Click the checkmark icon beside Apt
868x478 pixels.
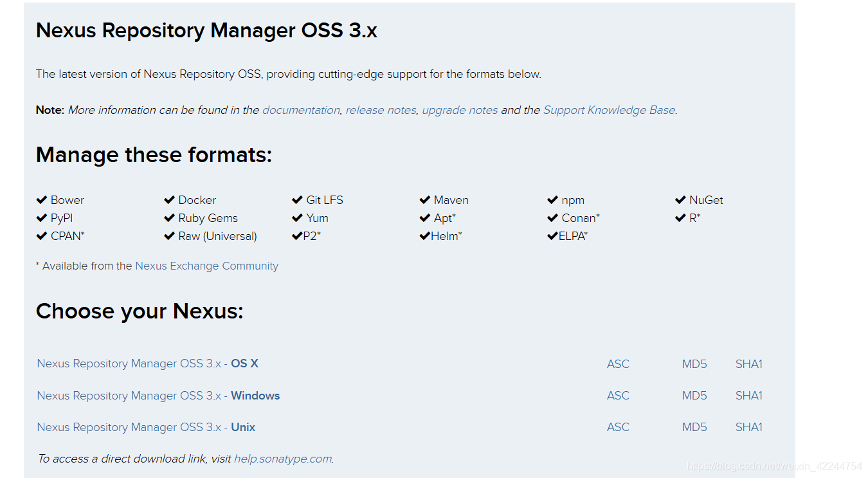425,218
